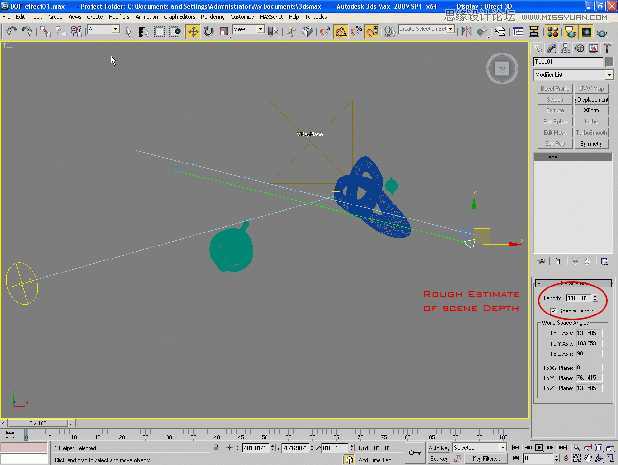
Task: Click the ViewCube in viewport corner
Action: point(502,69)
